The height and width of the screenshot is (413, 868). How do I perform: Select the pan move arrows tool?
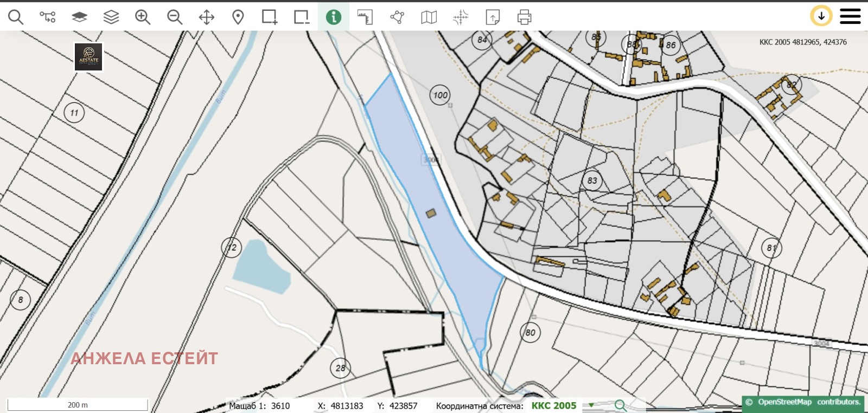point(207,17)
